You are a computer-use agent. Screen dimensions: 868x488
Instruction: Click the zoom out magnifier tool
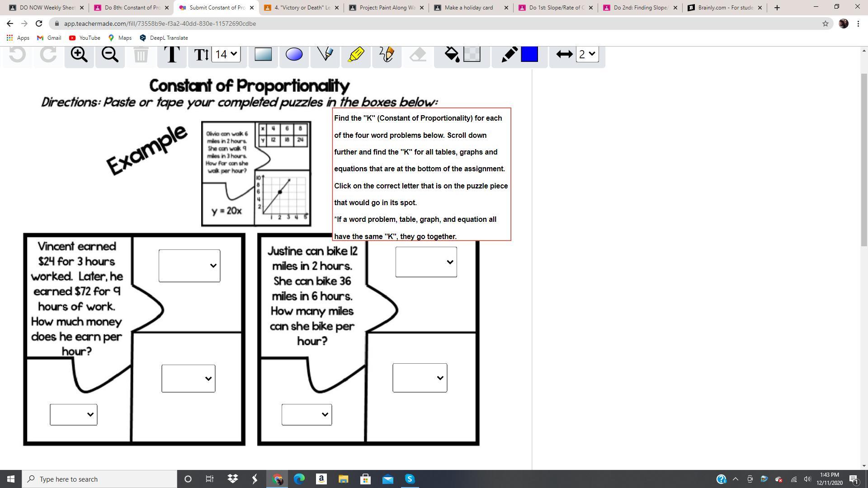(x=110, y=55)
